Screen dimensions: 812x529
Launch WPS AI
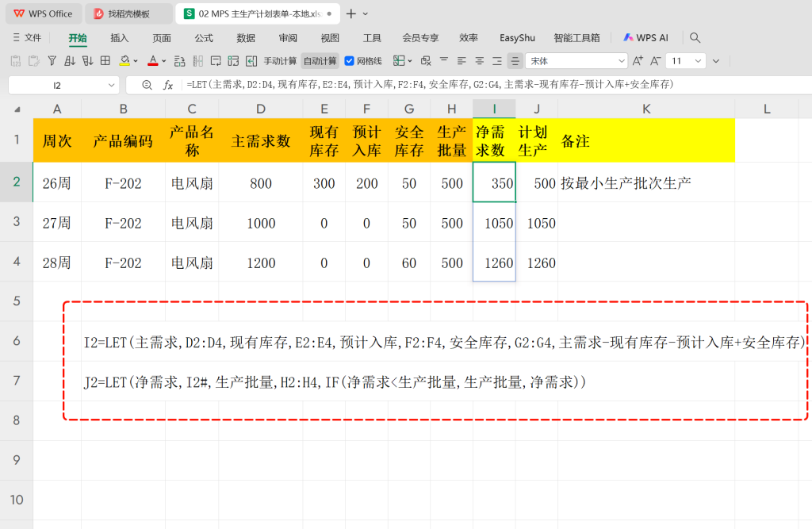[645, 38]
